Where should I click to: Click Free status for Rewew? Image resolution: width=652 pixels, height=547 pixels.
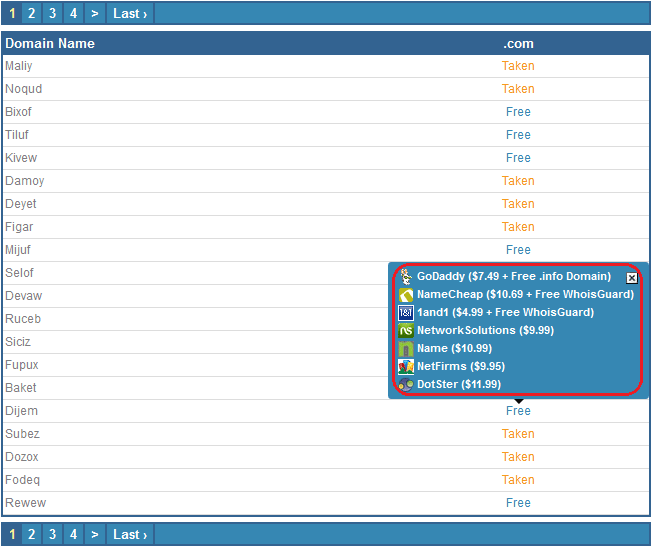click(518, 503)
